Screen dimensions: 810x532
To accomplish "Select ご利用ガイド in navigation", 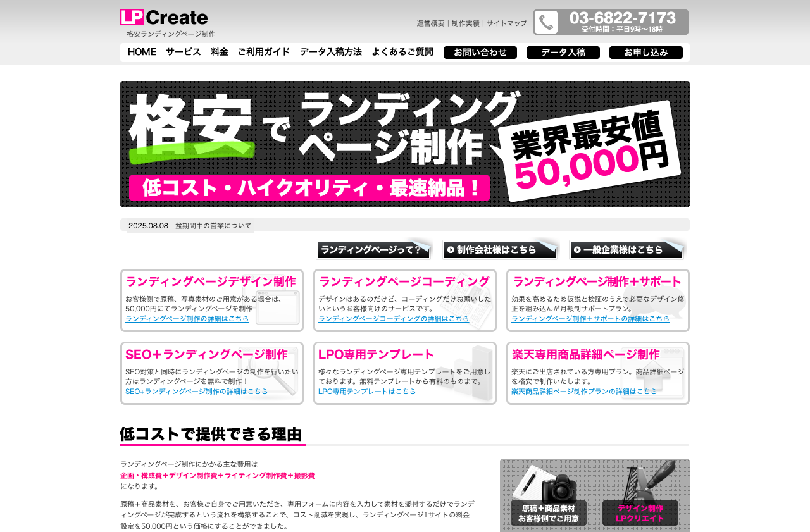I will coord(264,52).
